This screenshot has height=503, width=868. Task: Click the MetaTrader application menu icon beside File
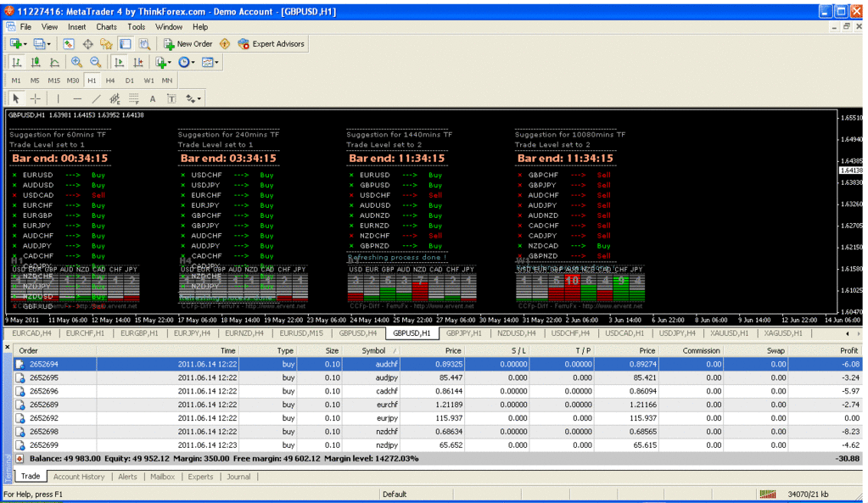10,26
